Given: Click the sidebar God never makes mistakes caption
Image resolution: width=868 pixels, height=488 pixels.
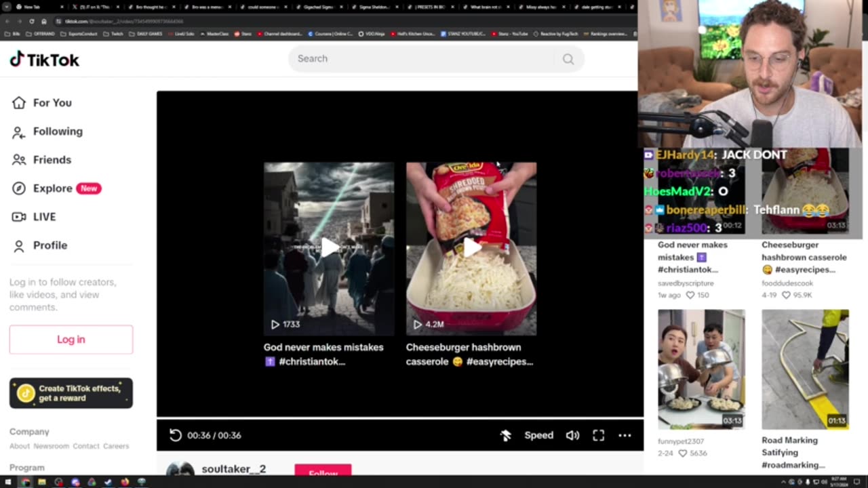Looking at the screenshot, I should tap(692, 257).
